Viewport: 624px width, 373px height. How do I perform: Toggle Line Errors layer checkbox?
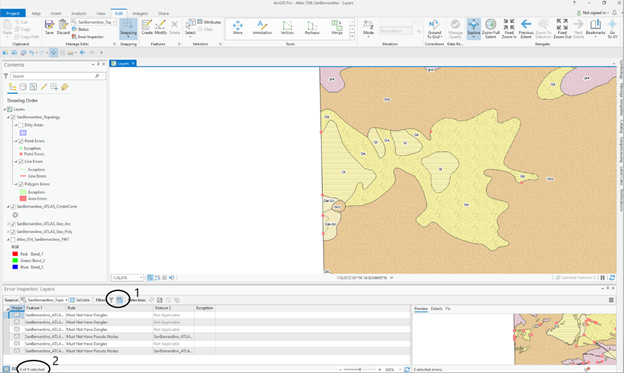click(21, 162)
